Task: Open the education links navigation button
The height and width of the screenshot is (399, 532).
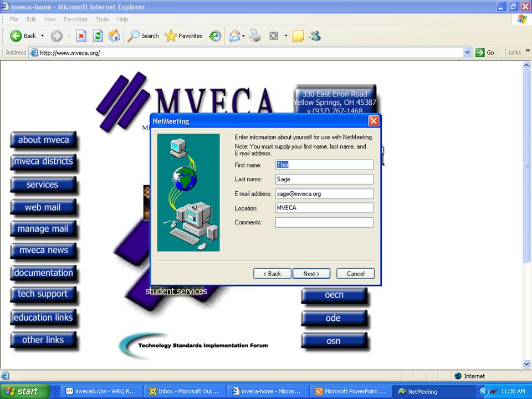Action: click(43, 318)
